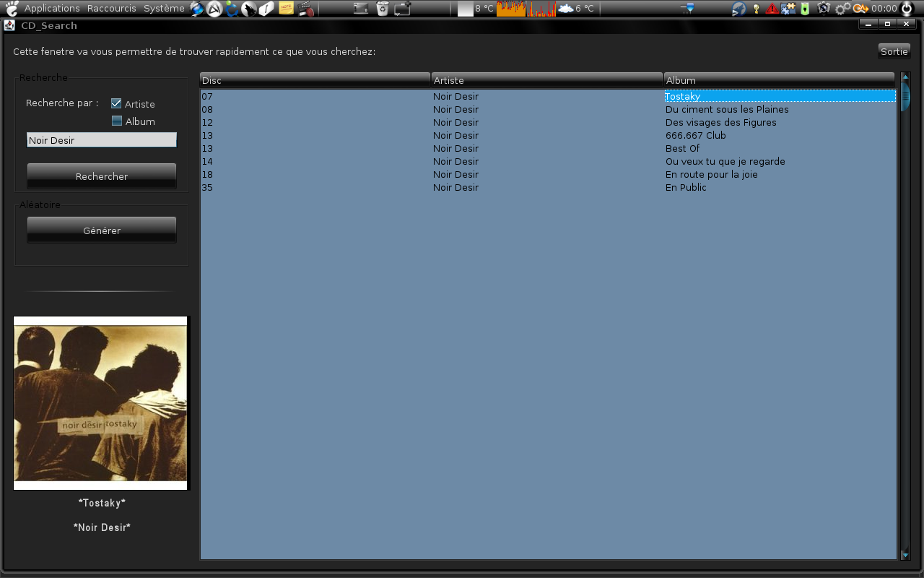The image size is (924, 578).
Task: Uncheck the Artiste search checkbox
Action: pos(116,104)
